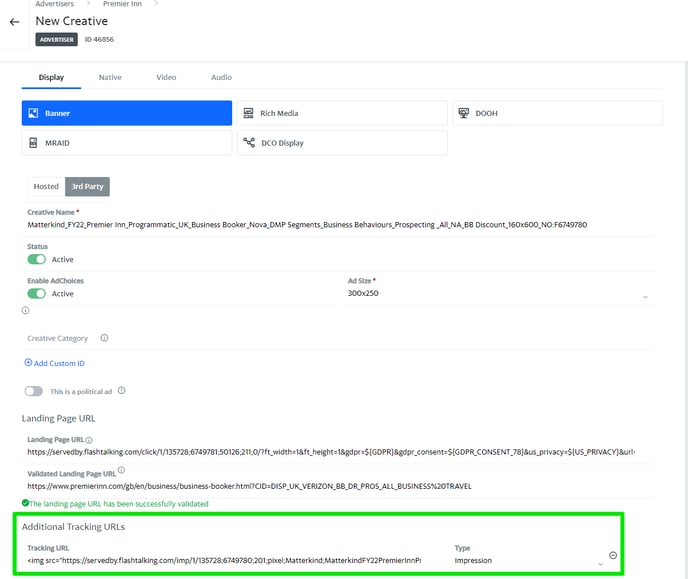Click into the Creative Name field
Viewport: 688px width, 579px height.
338,225
